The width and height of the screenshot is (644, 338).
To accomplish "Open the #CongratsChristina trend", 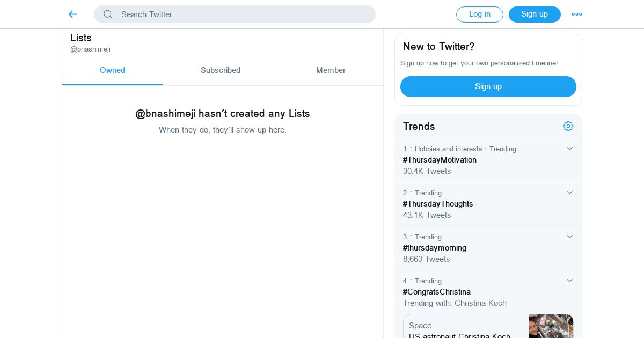I will pyautogui.click(x=437, y=292).
